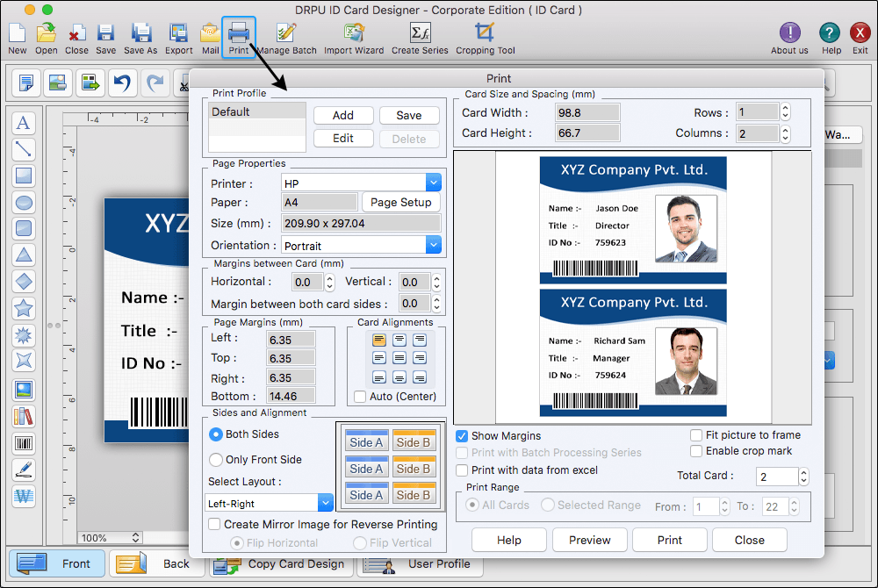Screen dimensions: 878x588
Task: Enable Print with data from excel
Action: pyautogui.click(x=462, y=470)
